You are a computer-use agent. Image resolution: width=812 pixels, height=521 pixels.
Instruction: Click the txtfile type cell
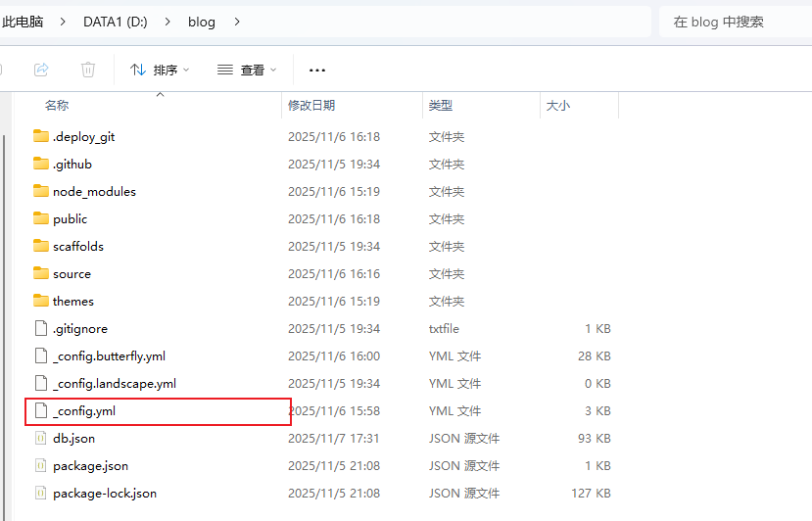(444, 329)
